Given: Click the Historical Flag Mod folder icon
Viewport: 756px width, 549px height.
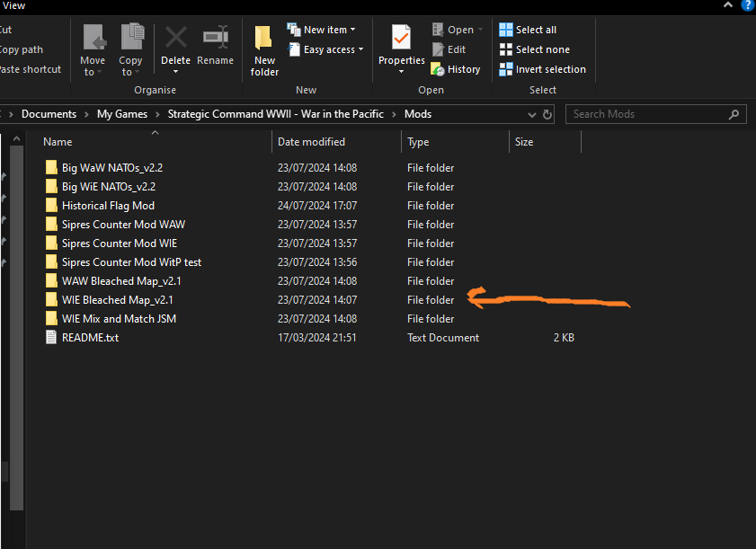Looking at the screenshot, I should (51, 206).
